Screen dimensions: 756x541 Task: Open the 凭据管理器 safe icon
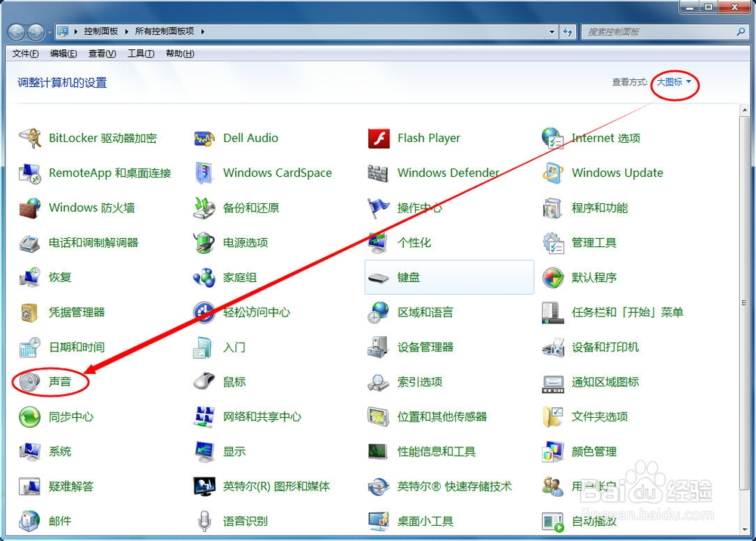[x=30, y=312]
